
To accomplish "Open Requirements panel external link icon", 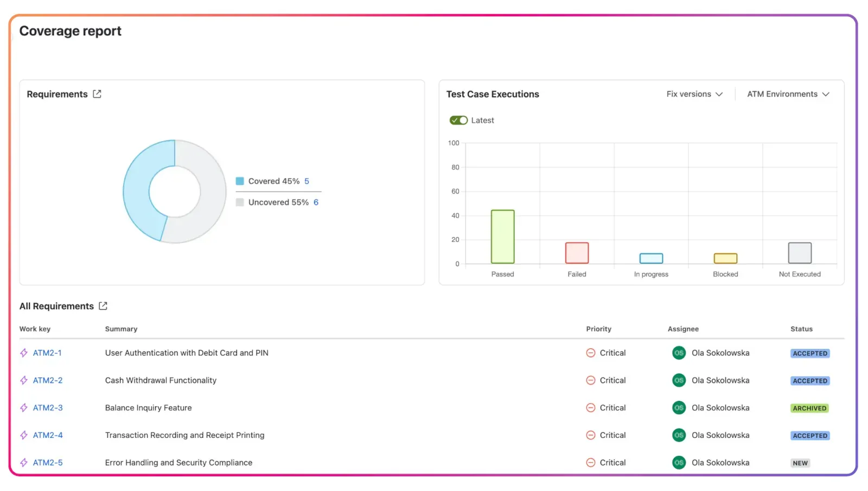I will point(97,94).
